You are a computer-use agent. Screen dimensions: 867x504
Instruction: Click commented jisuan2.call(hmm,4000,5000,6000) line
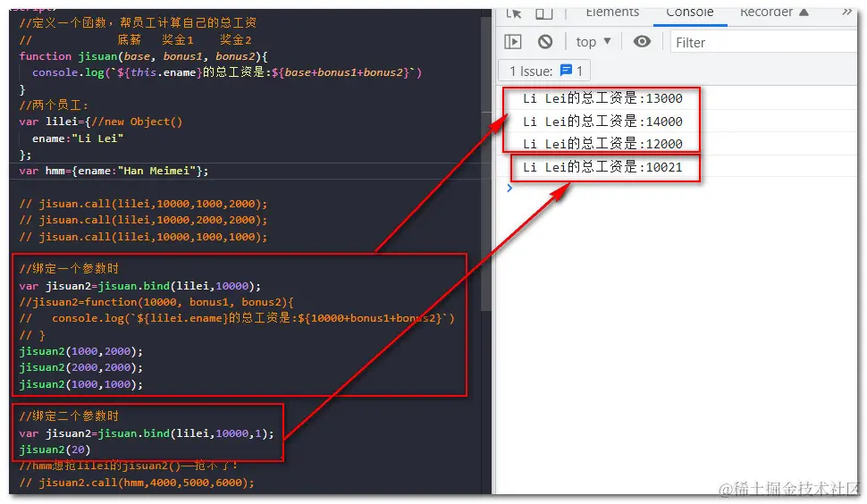click(137, 483)
